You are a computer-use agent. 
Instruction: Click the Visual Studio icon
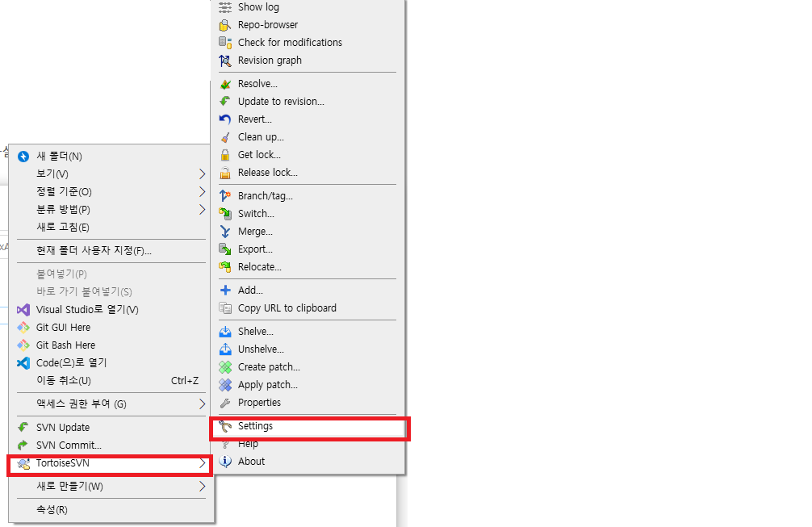click(23, 310)
